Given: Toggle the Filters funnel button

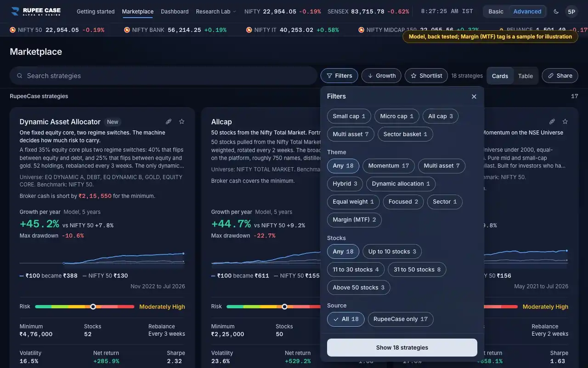Looking at the screenshot, I should click(x=339, y=76).
